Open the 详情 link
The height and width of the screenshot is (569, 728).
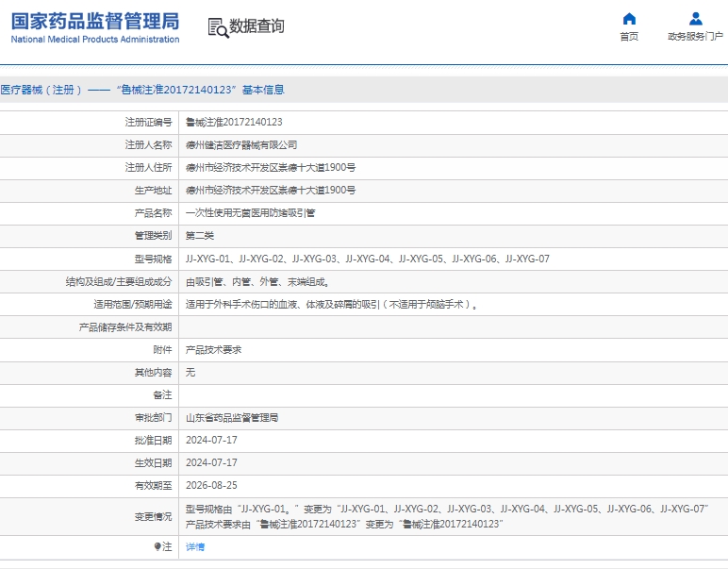(x=195, y=547)
